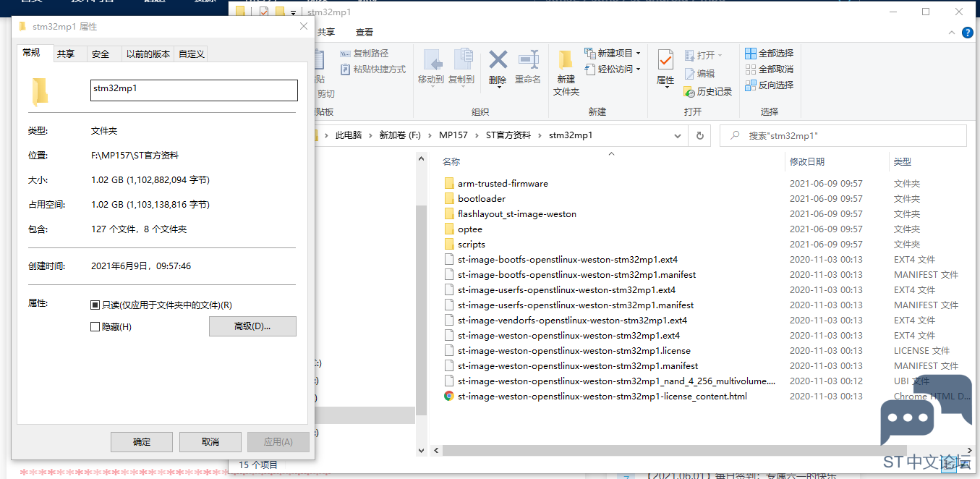This screenshot has height=479, width=980.
Task: Switch to Sharing (共享) tab in properties
Action: coord(66,54)
